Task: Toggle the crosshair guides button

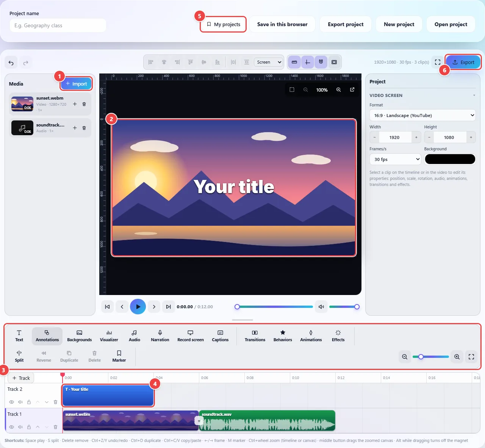Action: tap(308, 62)
